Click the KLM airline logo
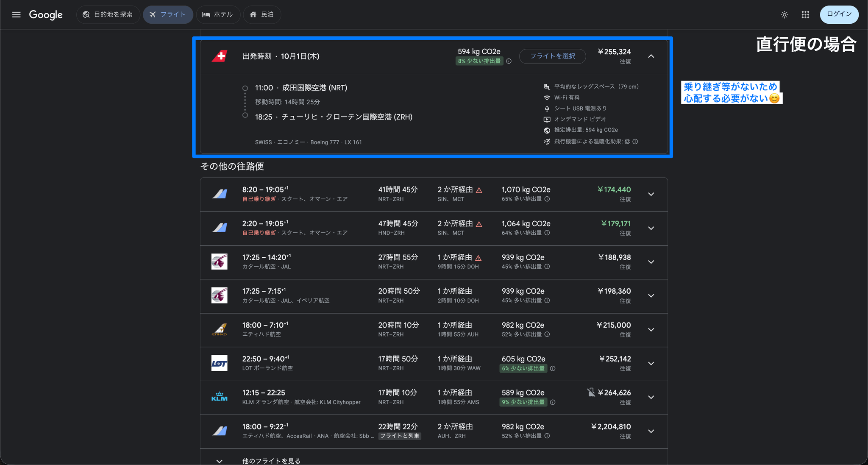 click(220, 397)
